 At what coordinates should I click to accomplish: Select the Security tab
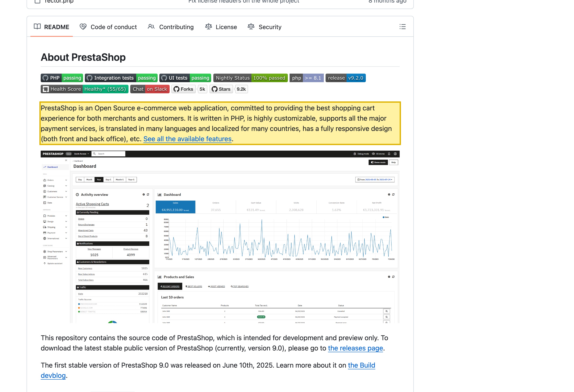click(265, 27)
